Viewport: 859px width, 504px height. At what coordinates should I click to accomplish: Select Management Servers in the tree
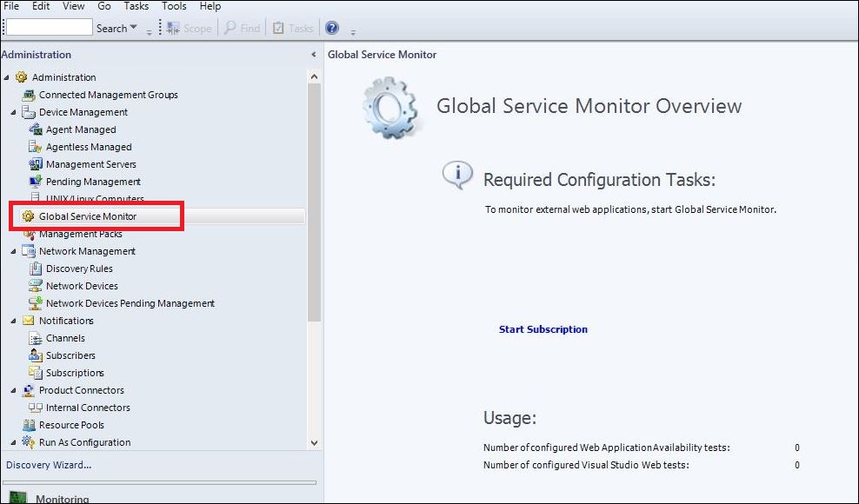[91, 164]
